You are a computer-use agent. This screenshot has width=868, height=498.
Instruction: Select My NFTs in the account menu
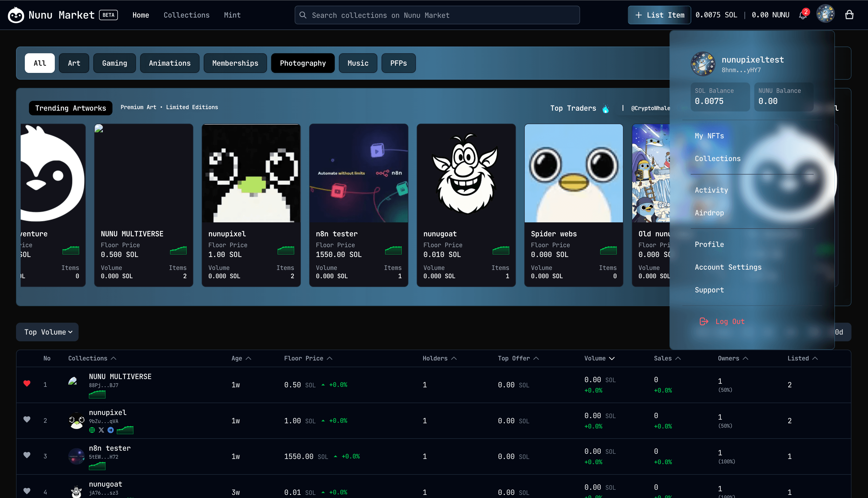coord(709,136)
